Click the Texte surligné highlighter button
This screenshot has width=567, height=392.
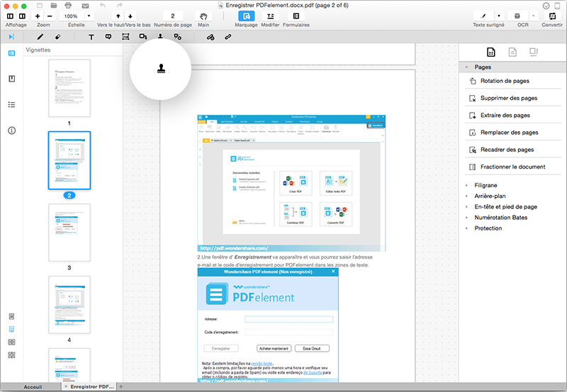point(483,16)
